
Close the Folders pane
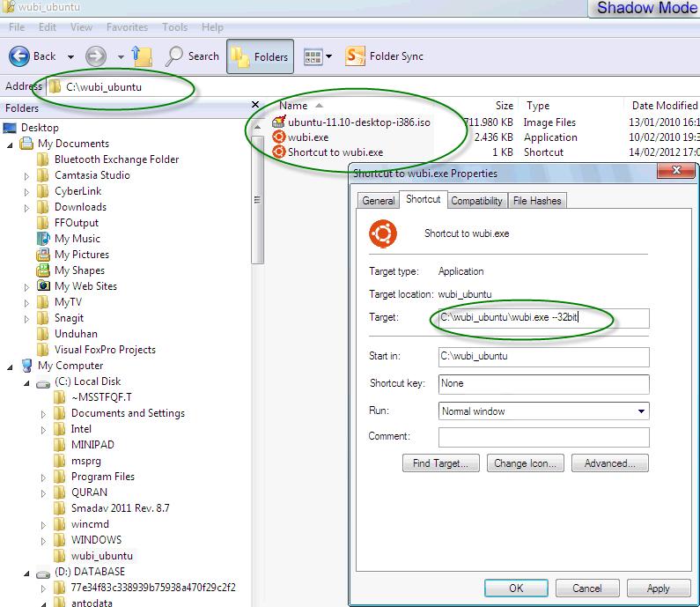point(255,105)
